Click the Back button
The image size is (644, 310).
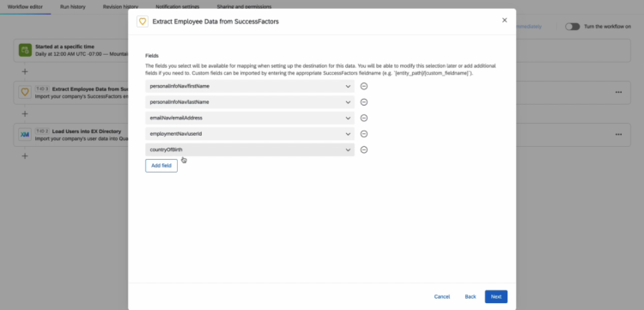pos(471,296)
